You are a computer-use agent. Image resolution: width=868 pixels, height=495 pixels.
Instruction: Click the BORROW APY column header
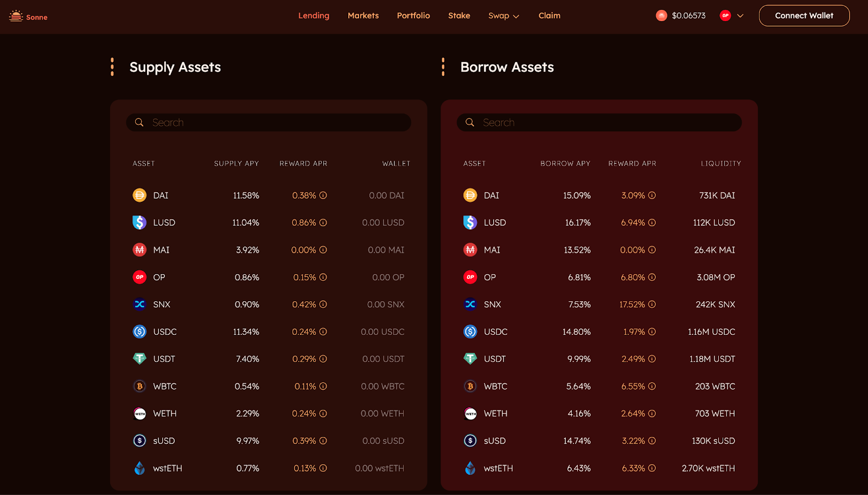(x=565, y=163)
